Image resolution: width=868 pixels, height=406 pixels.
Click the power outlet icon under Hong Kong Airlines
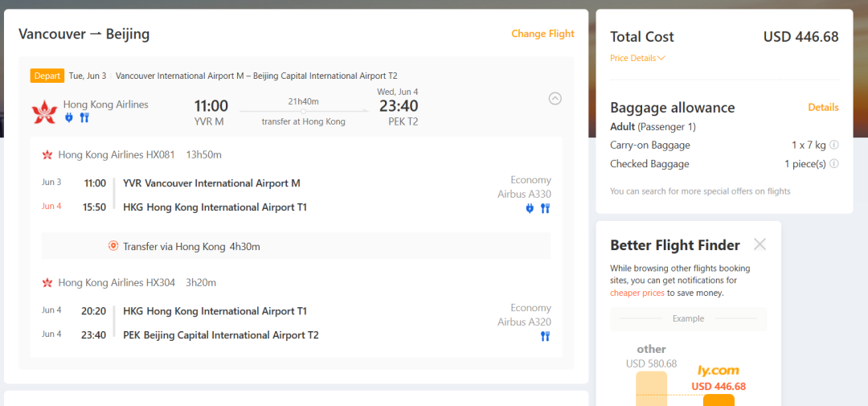pos(69,117)
